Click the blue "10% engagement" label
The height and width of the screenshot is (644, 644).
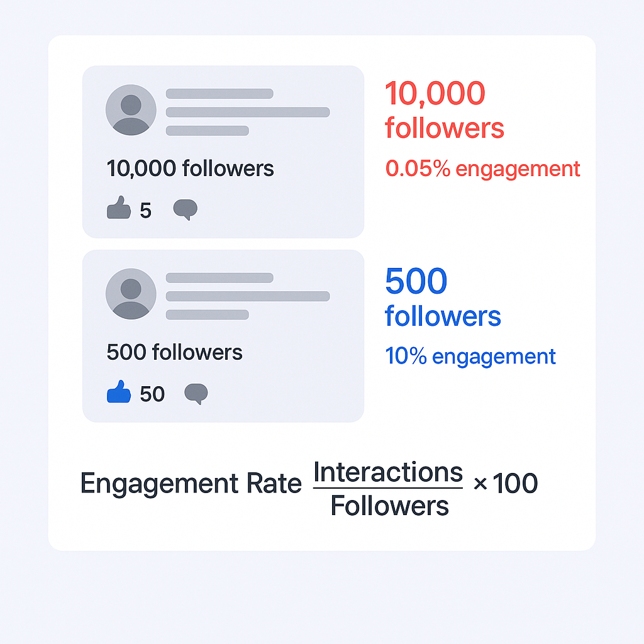(470, 356)
